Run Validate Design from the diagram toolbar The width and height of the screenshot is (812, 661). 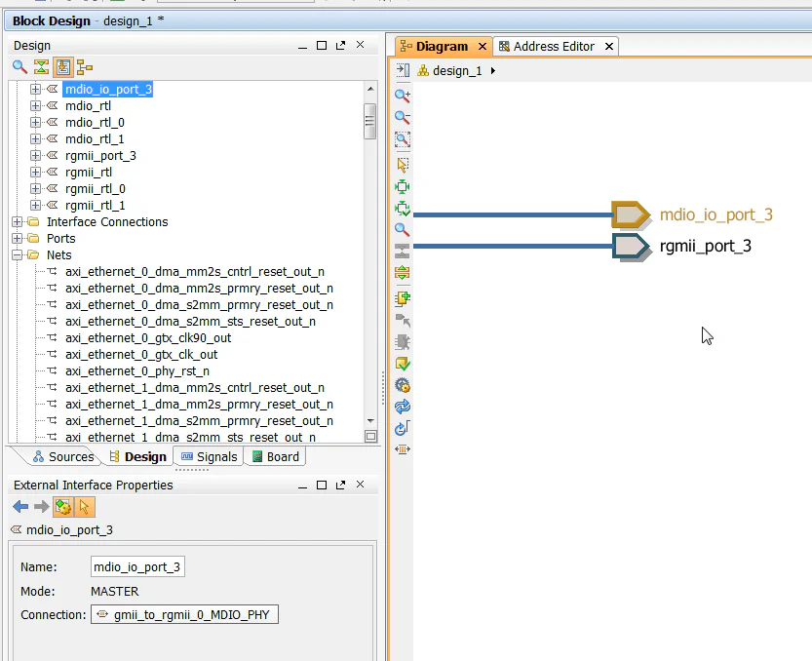(402, 363)
